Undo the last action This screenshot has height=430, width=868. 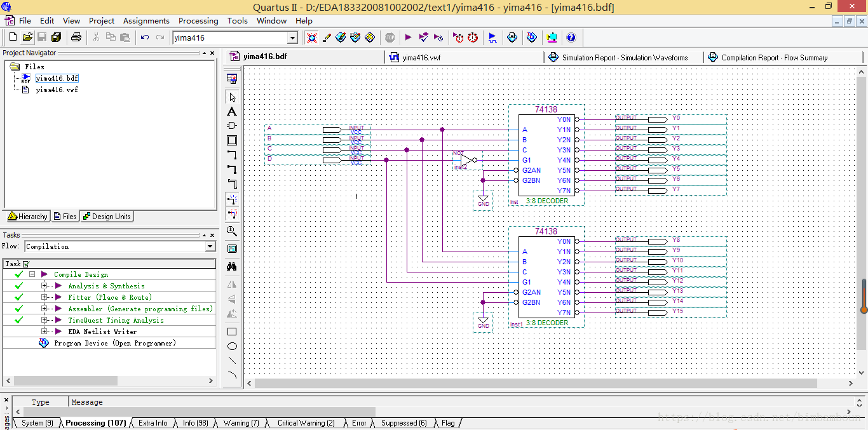coord(145,37)
